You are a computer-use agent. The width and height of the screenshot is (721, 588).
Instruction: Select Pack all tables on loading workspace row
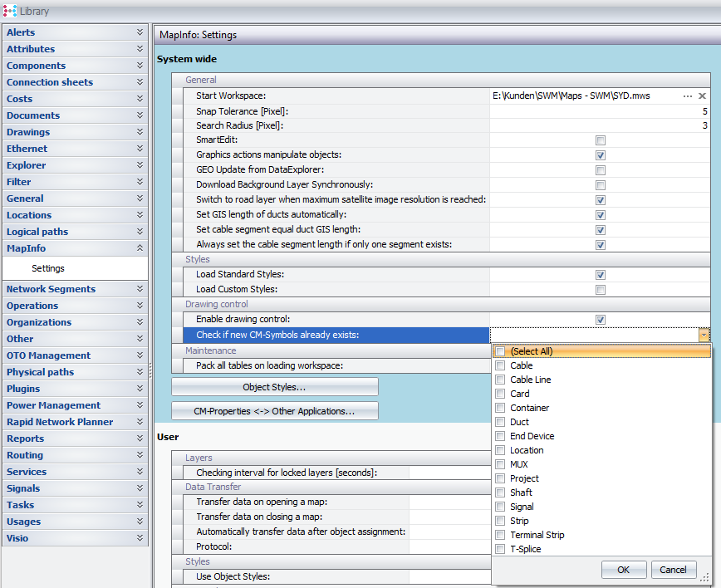[336, 365]
